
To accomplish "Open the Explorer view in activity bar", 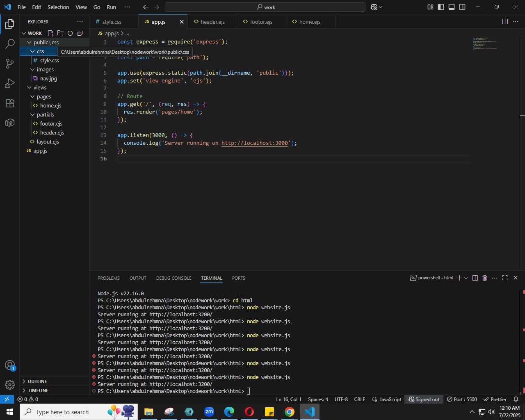I will pos(10,25).
